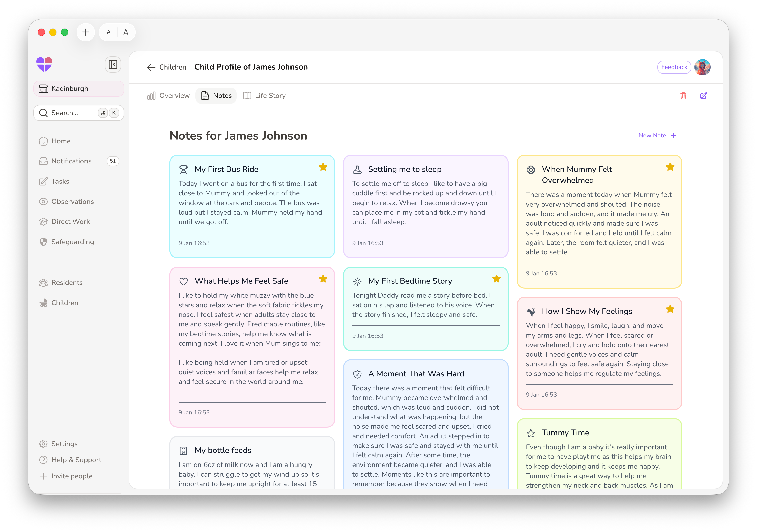Image resolution: width=757 pixels, height=532 pixels.
Task: Switch to the Life Story tab
Action: click(x=265, y=96)
